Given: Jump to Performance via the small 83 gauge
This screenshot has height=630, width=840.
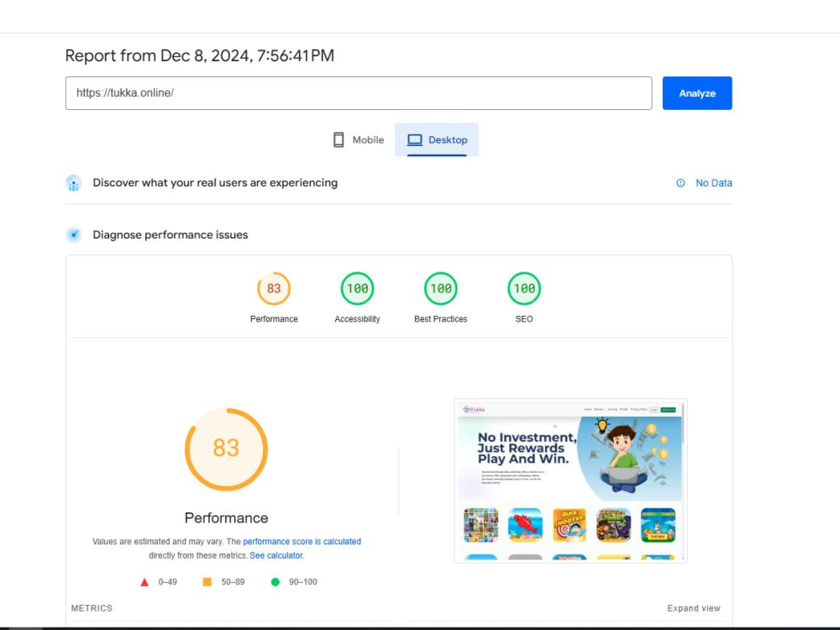Looking at the screenshot, I should (x=274, y=288).
